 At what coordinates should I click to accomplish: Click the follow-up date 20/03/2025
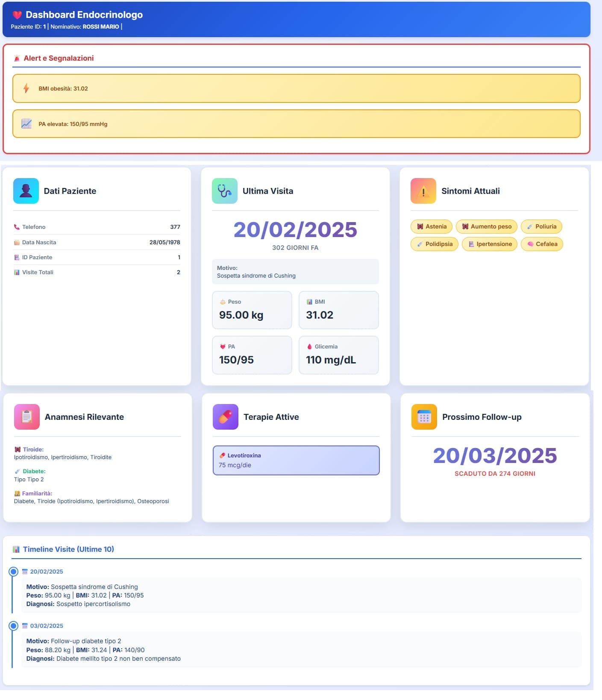495,456
